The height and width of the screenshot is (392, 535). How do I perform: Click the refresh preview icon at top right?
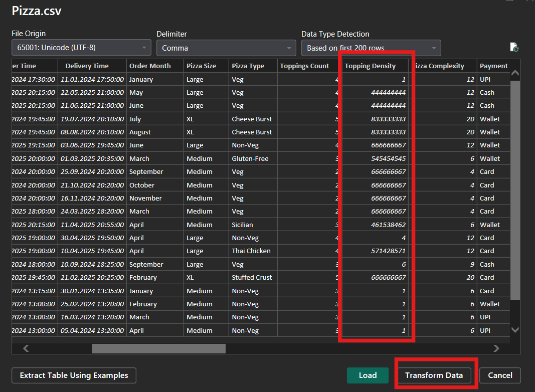coord(514,48)
